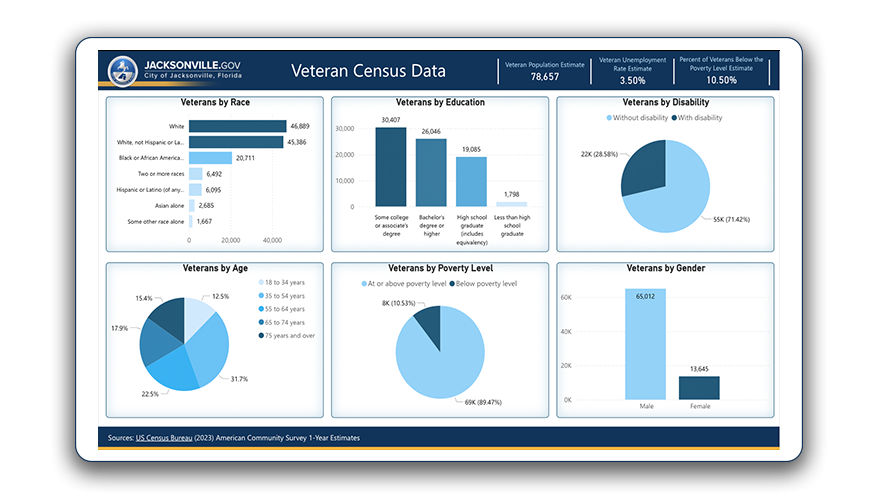Viewport: 878px width, 500px height.
Task: Click the Some other race alone bar
Action: (x=190, y=221)
